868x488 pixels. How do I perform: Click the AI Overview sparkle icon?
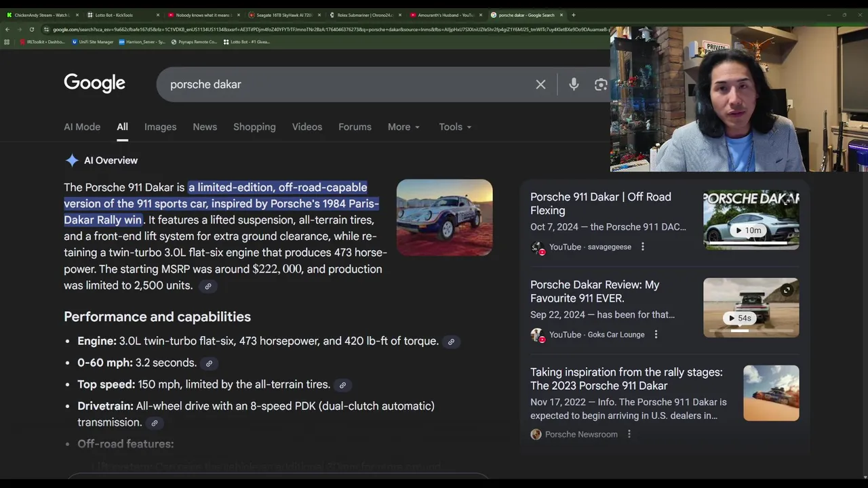point(72,161)
